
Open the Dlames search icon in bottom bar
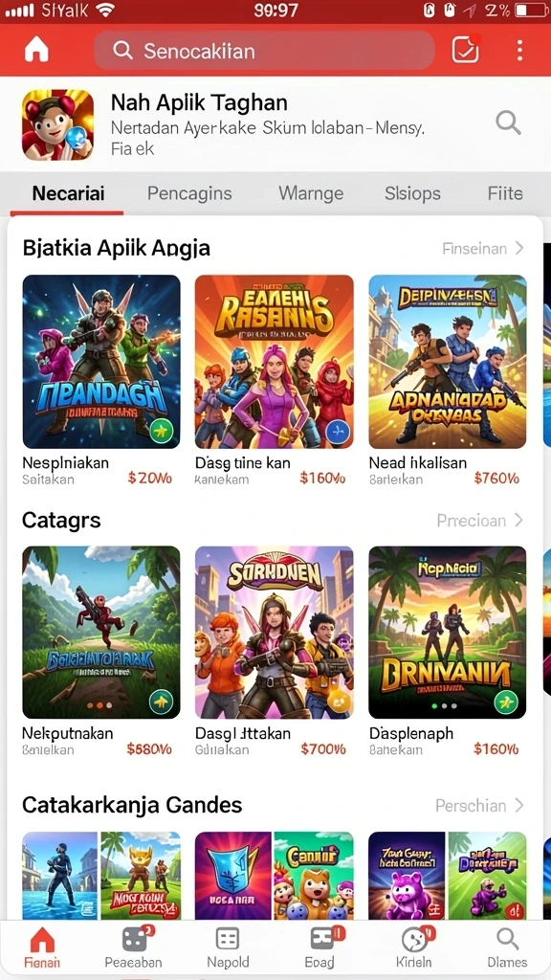pyautogui.click(x=507, y=939)
